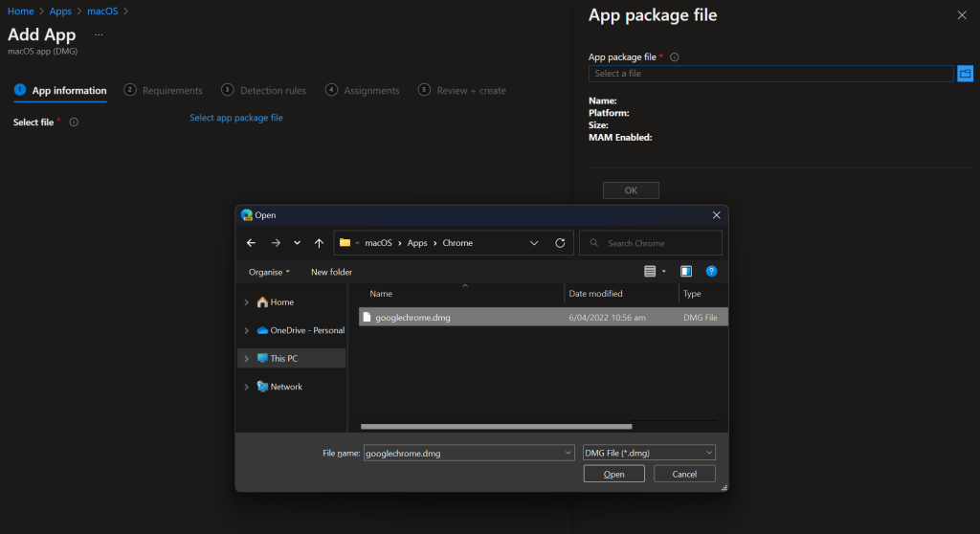Click the DMG File type cell
980x534 pixels.
(x=700, y=317)
